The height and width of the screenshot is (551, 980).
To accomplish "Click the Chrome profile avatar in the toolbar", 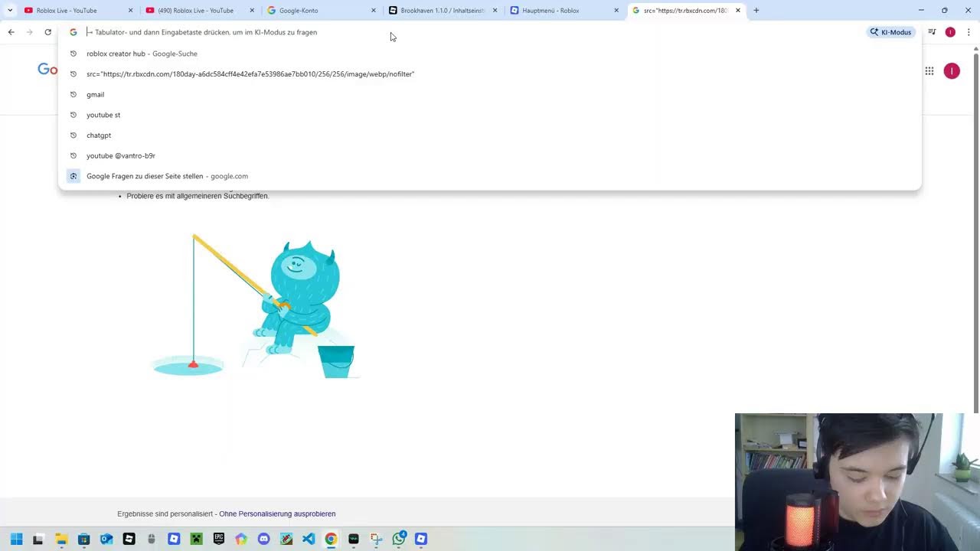I will coord(950,32).
